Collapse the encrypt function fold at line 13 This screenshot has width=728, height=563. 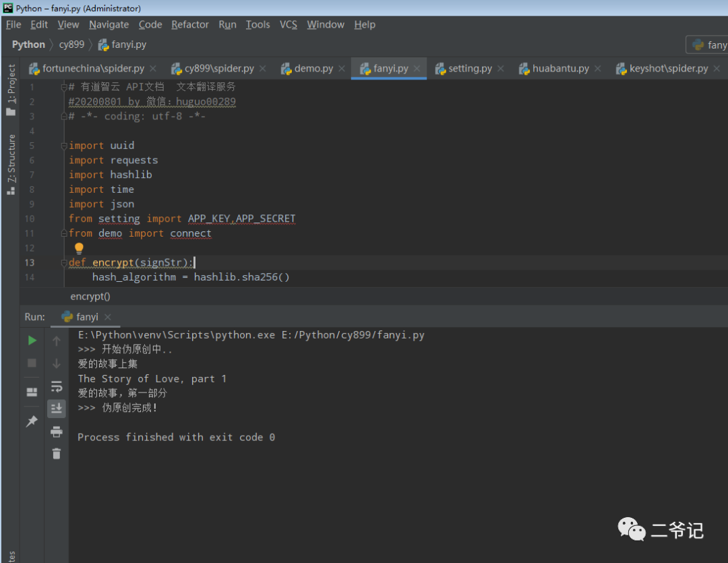pyautogui.click(x=63, y=263)
